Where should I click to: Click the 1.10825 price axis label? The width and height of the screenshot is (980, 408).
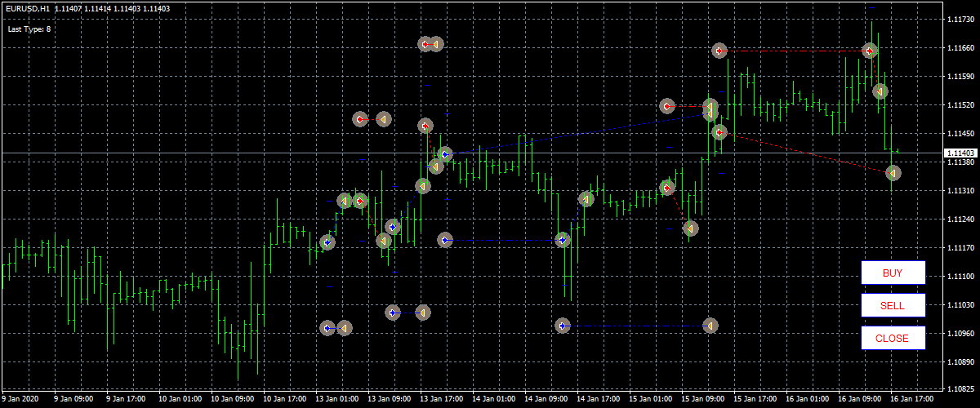pyautogui.click(x=960, y=389)
